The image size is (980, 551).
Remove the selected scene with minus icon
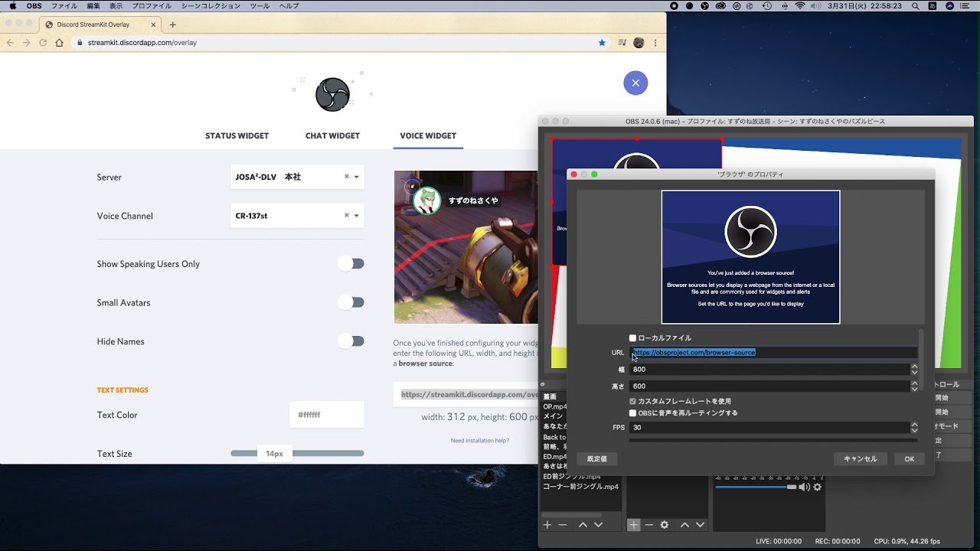click(563, 525)
